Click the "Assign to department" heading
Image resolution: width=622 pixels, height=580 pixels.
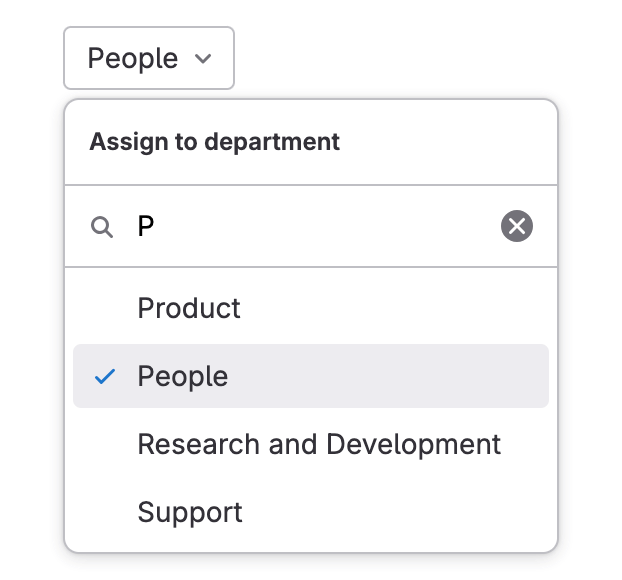click(215, 142)
